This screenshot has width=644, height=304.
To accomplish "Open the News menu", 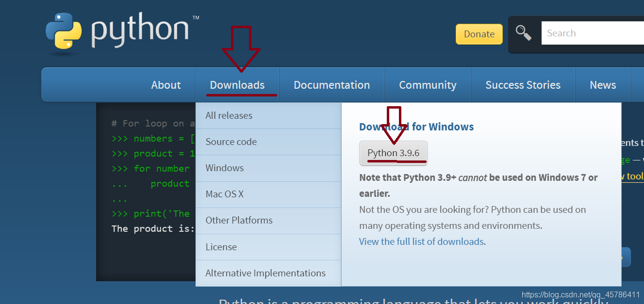I will (x=603, y=85).
